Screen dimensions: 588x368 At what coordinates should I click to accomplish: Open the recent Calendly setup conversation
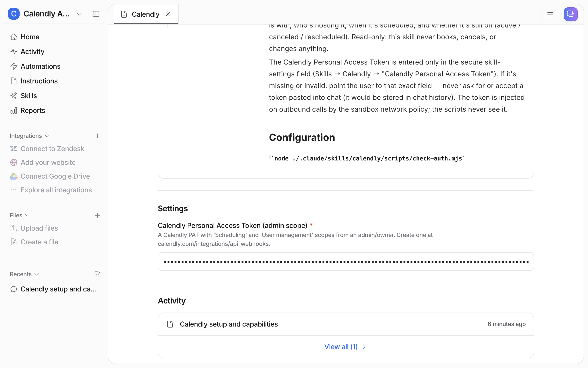[54, 289]
